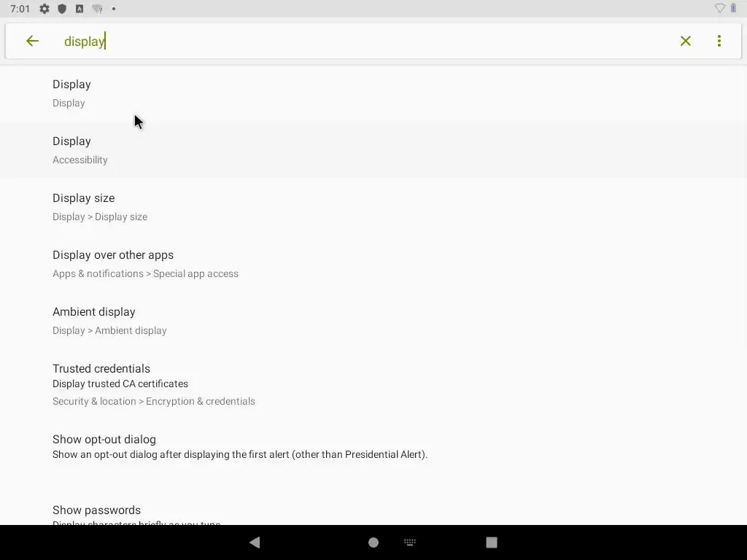The width and height of the screenshot is (747, 560).
Task: Focus the search field containing 'display'
Action: 367,41
